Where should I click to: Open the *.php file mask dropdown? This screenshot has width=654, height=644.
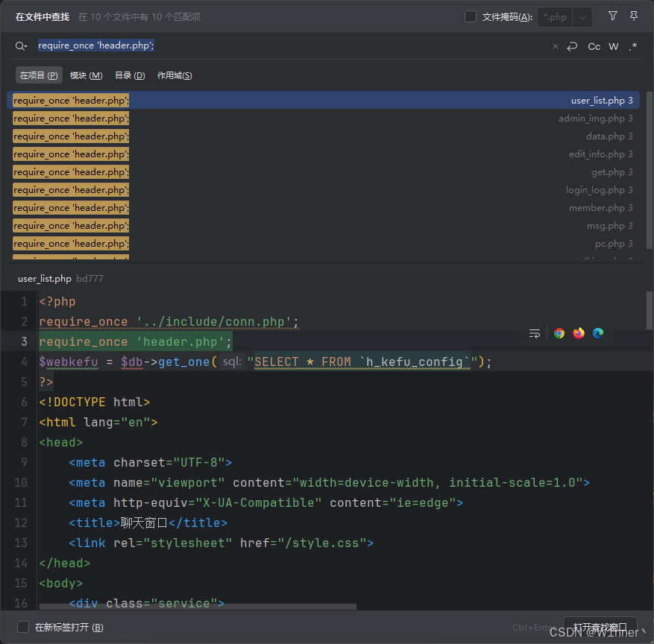coord(582,17)
